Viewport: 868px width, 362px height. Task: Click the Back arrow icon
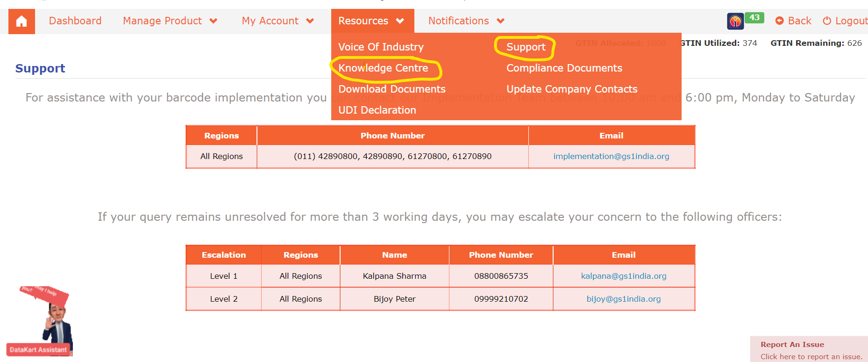[x=779, y=21]
